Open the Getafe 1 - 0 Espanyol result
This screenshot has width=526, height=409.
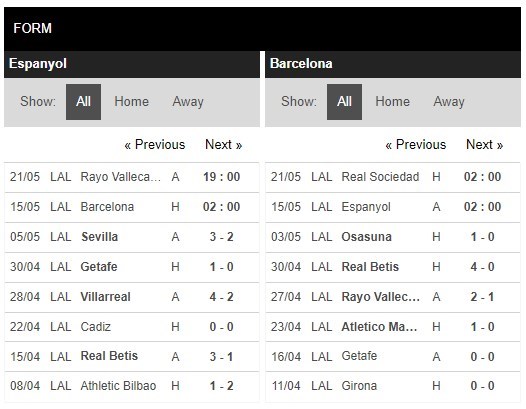(x=132, y=267)
